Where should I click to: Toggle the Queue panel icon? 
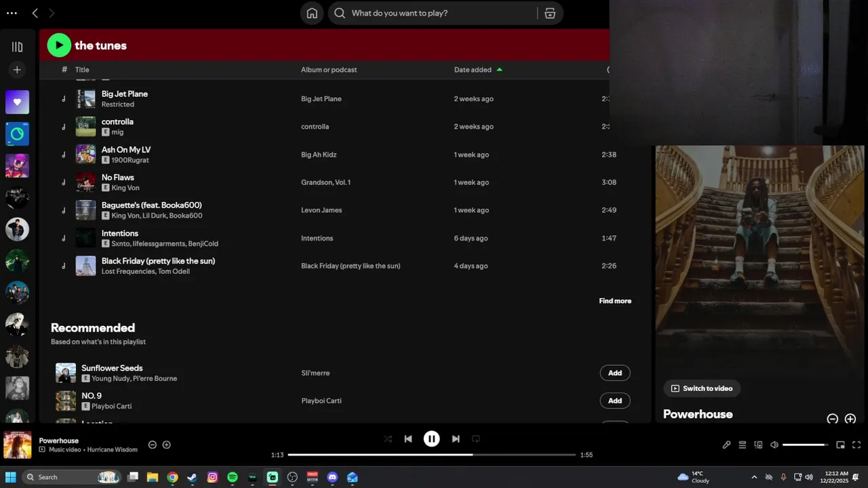coord(743,445)
